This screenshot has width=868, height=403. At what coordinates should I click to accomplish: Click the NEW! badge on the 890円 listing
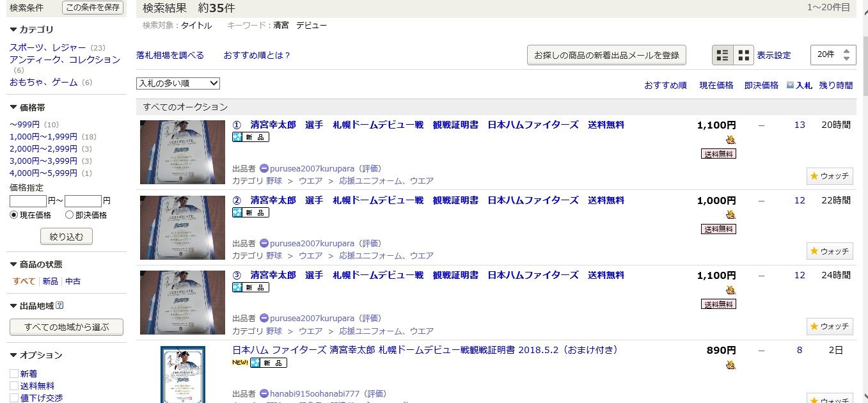click(x=241, y=363)
